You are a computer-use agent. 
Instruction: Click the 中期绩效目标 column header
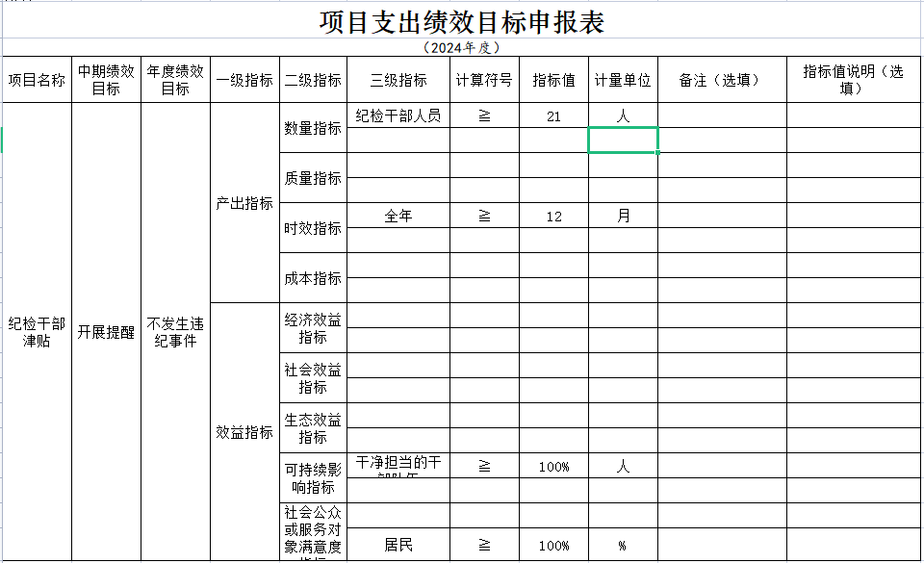coord(106,80)
